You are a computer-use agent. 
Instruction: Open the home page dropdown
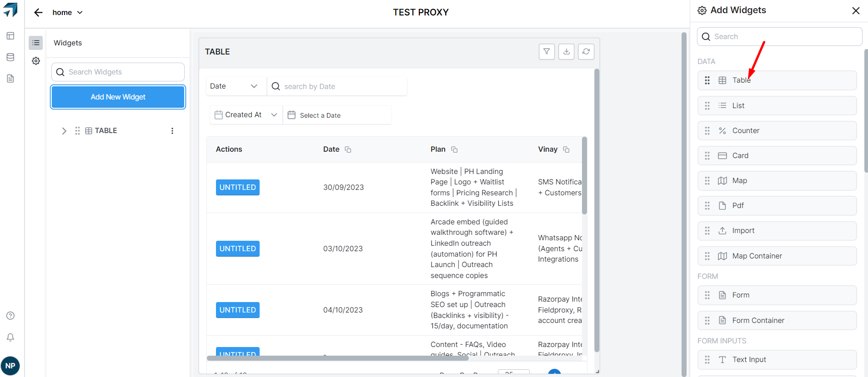67,13
